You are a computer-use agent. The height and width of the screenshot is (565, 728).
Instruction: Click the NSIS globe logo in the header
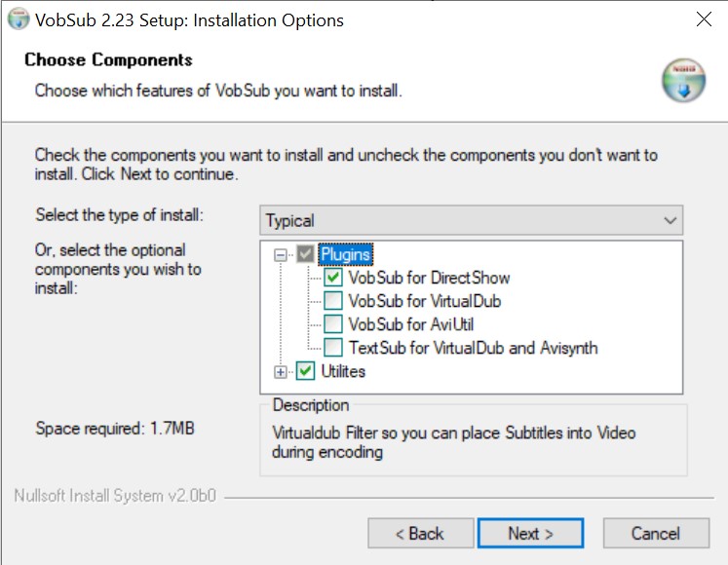(683, 80)
